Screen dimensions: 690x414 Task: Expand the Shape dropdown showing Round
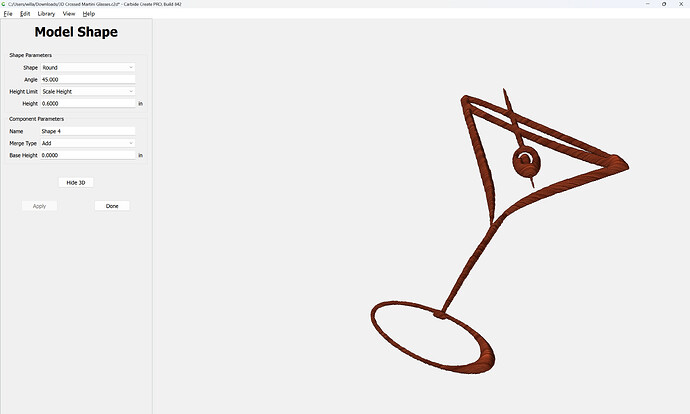[88, 67]
